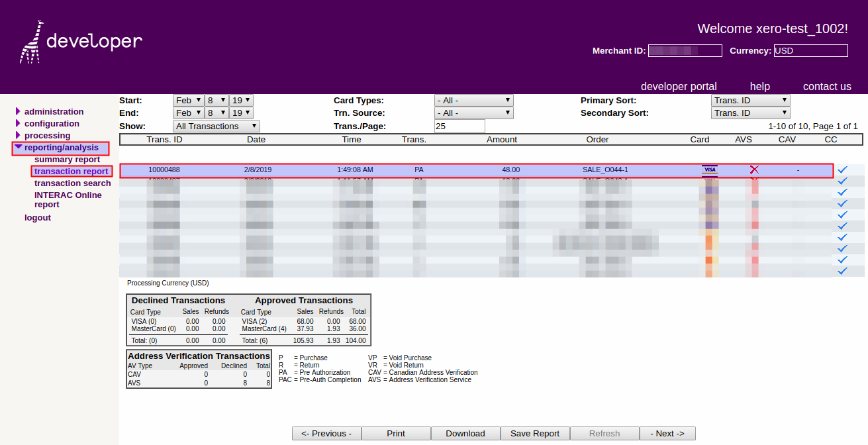868x445 pixels.
Task: Open the developer portal link
Action: (679, 87)
